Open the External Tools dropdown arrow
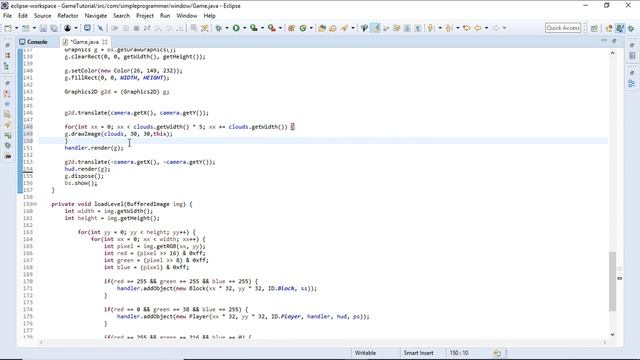640x360 pixels. coord(280,28)
